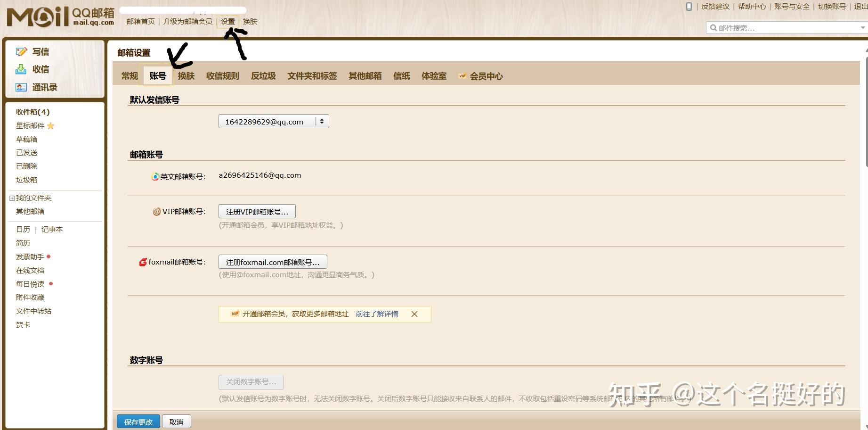The height and width of the screenshot is (430, 868).
Task: Click the 注册foxmail.com邮箱账号 button
Action: point(272,262)
